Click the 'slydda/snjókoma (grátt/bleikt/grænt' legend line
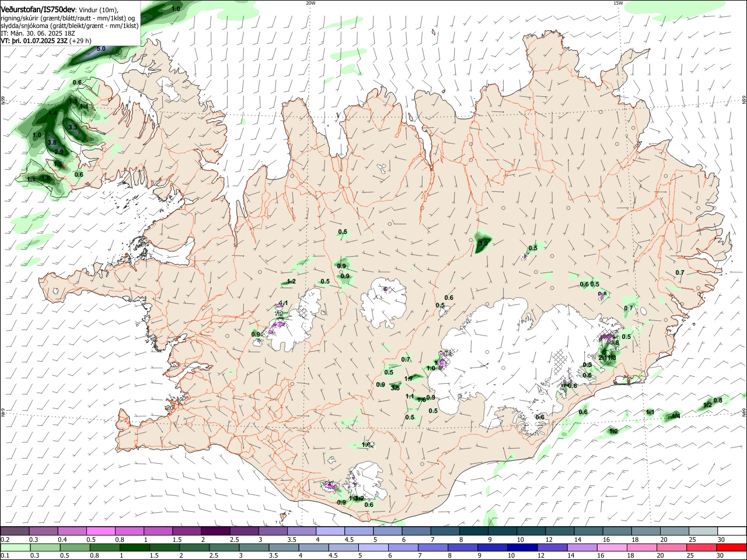747x560 pixels. click(x=69, y=26)
